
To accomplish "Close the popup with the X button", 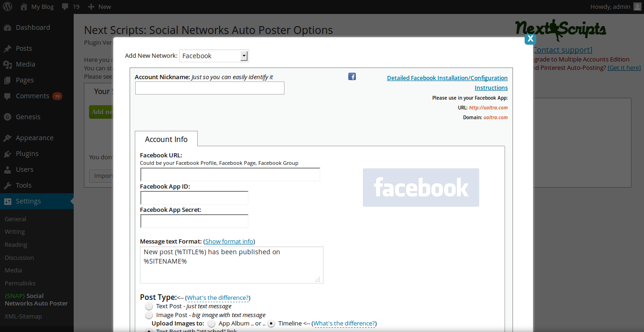I will (x=530, y=39).
